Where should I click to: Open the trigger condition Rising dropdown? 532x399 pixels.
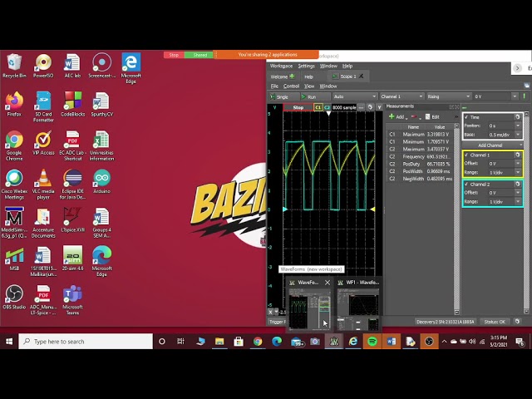[x=449, y=96]
